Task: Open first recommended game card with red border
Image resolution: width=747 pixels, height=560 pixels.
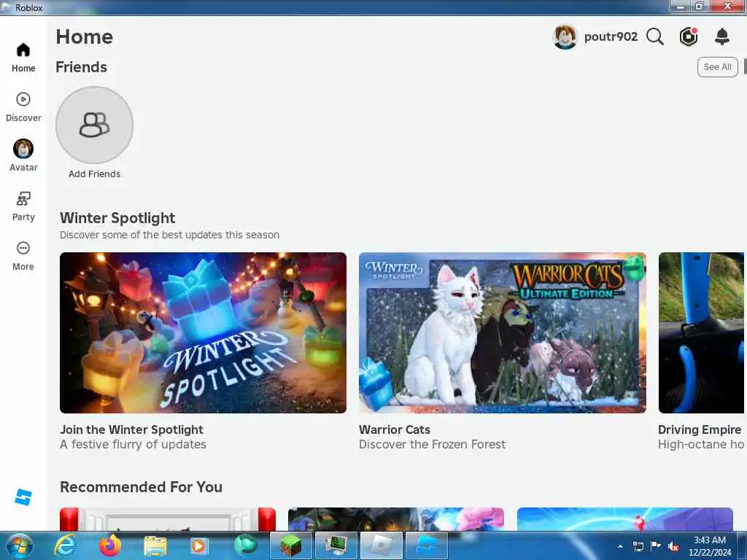Action: [168, 519]
